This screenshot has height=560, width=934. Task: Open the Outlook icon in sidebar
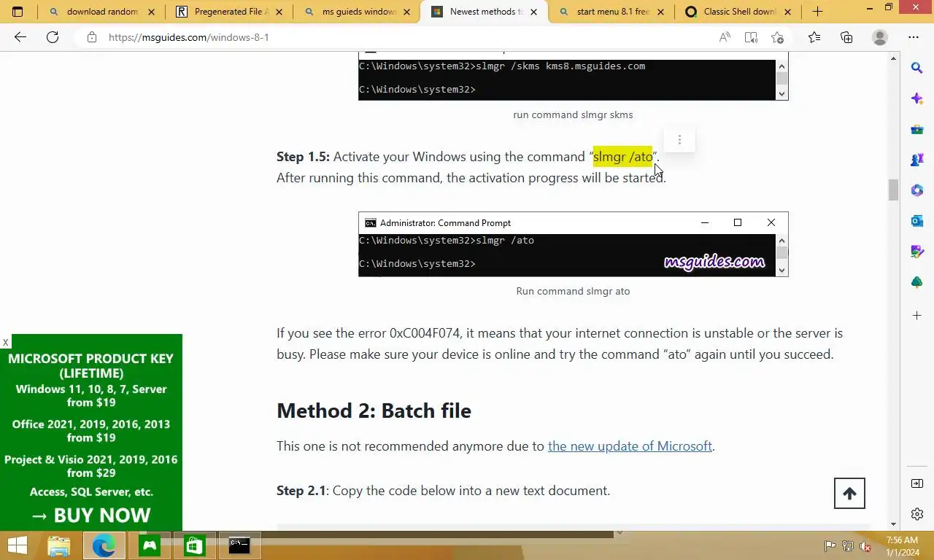pos(917,221)
